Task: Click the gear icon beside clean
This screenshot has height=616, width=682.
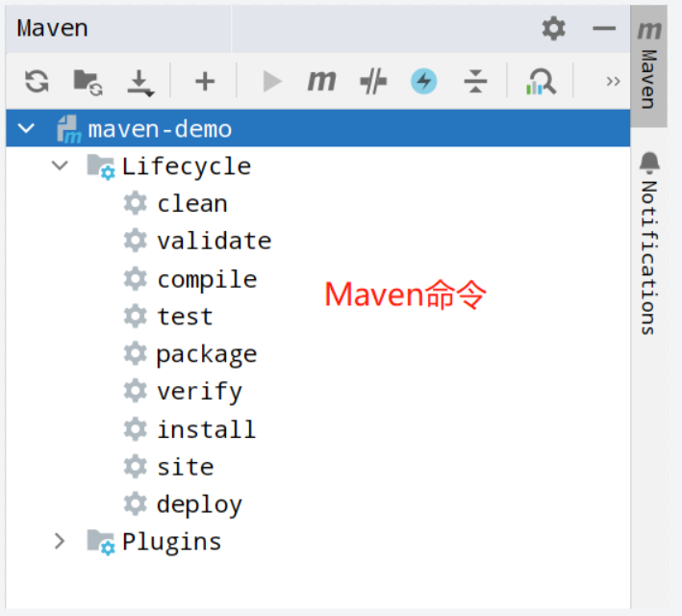Action: (x=136, y=203)
